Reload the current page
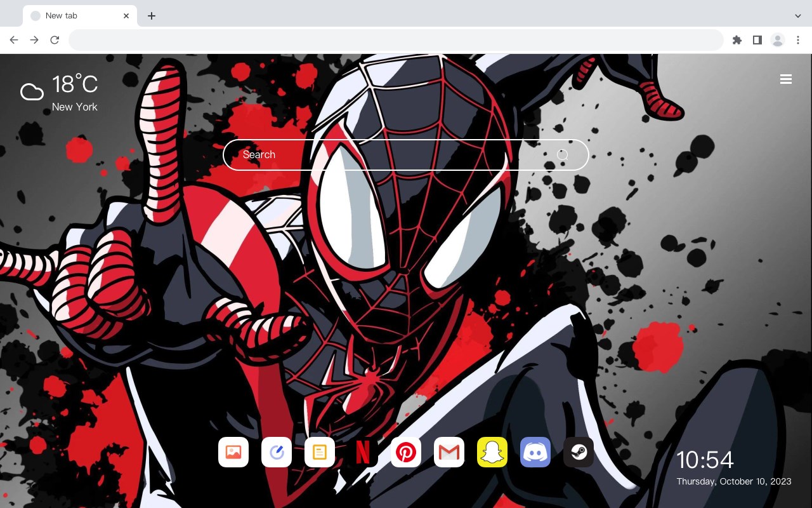The width and height of the screenshot is (812, 508). (x=55, y=40)
